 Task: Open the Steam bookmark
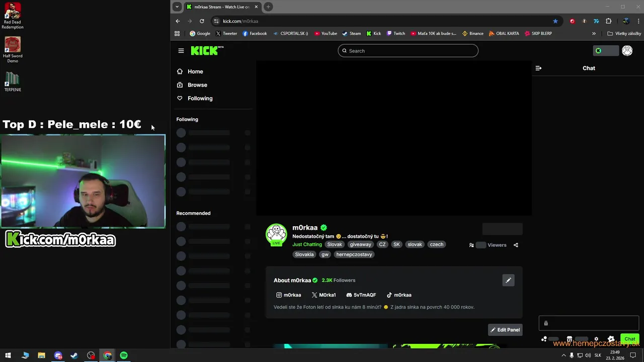(x=351, y=34)
